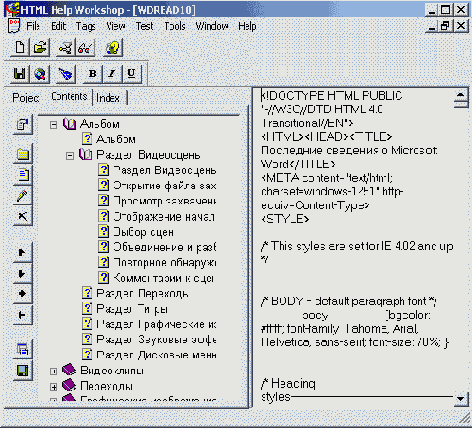The width and height of the screenshot is (472, 428).
Task: Open the Help menu
Action: click(247, 26)
